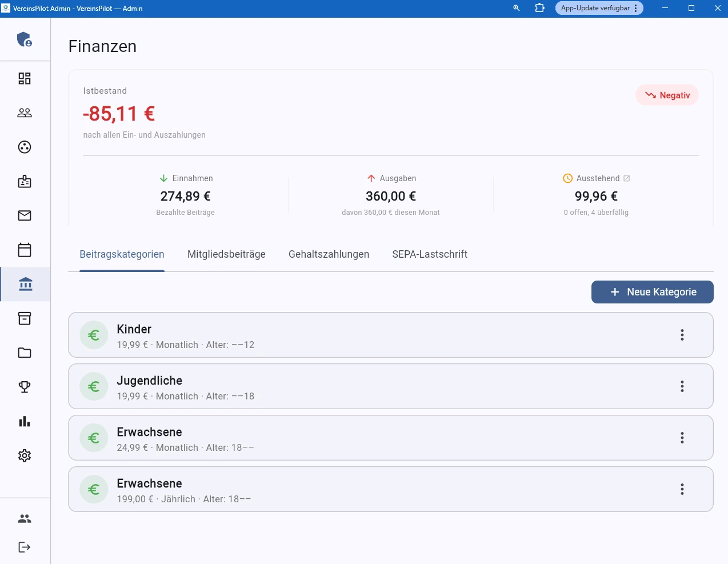
Task: Open the Ausstehend external link icon
Action: pos(626,178)
